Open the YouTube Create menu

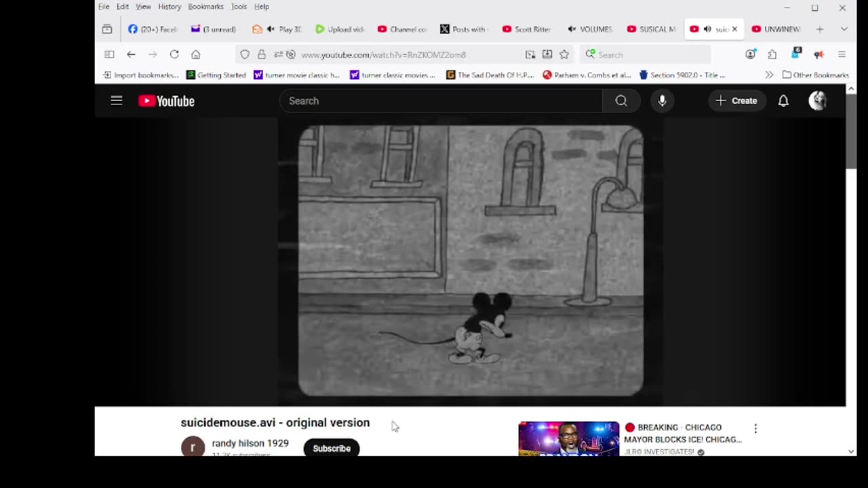click(x=736, y=101)
